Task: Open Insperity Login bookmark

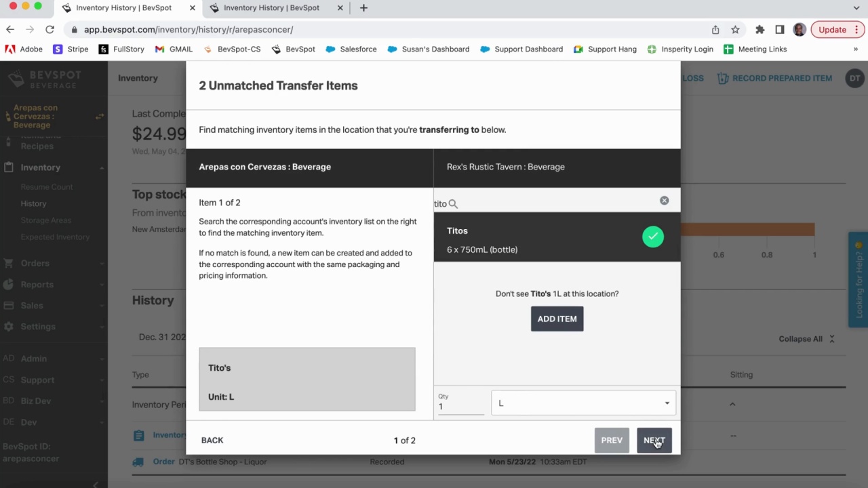Action: pyautogui.click(x=680, y=49)
